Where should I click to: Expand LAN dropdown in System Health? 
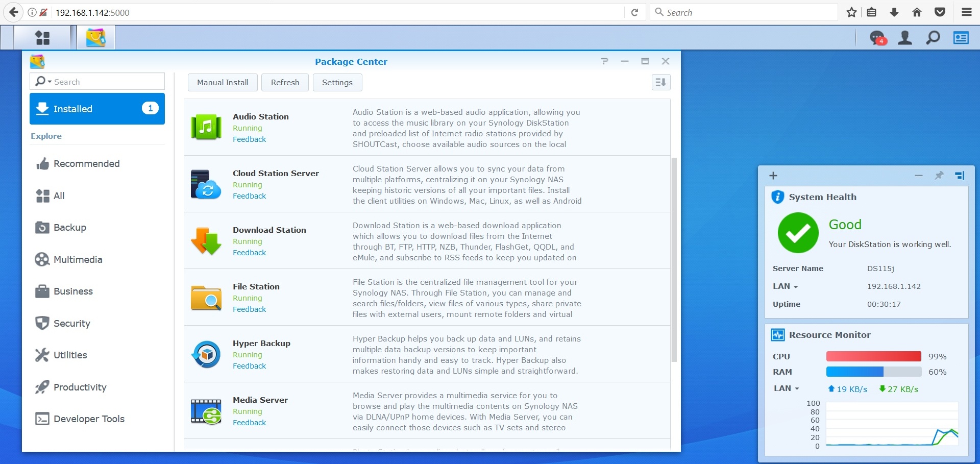[x=795, y=287]
